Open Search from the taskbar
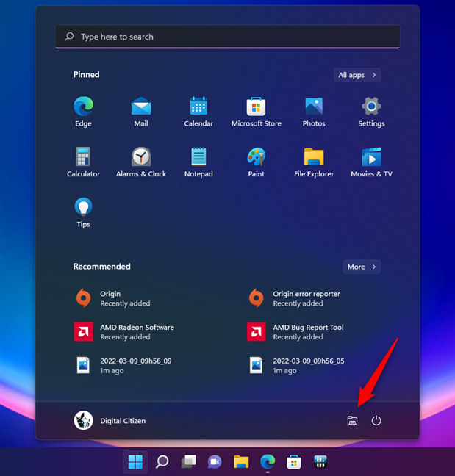This screenshot has height=476, width=455. (x=162, y=462)
